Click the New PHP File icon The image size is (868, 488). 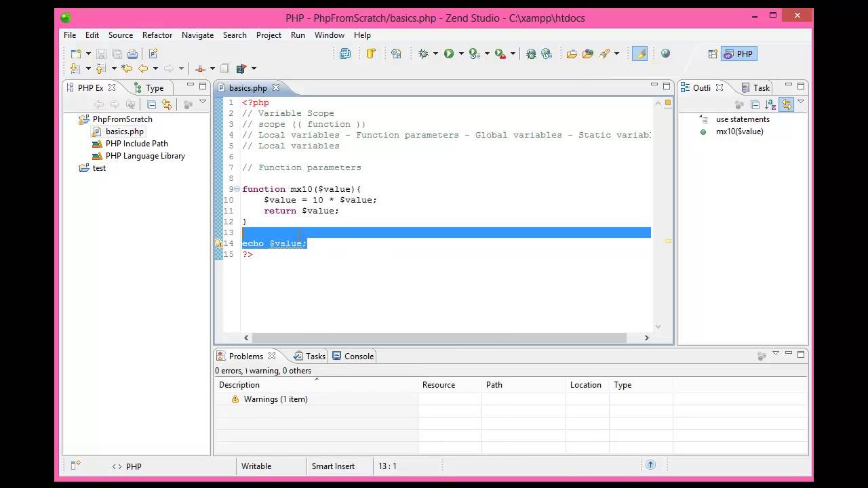point(153,54)
